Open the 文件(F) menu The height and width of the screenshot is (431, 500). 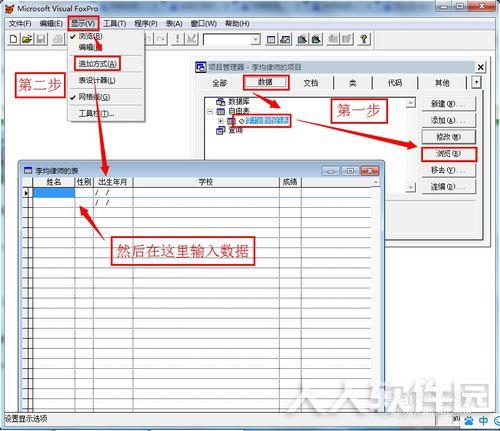pos(20,24)
